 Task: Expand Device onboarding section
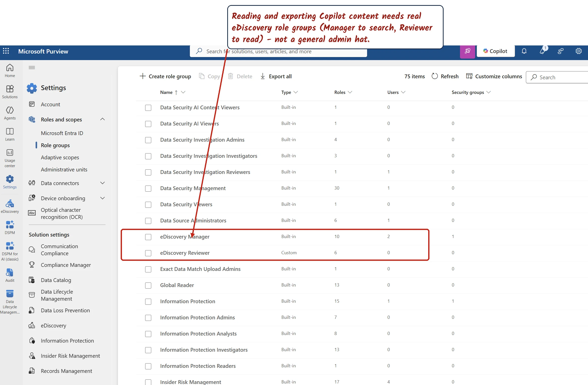[x=103, y=198]
